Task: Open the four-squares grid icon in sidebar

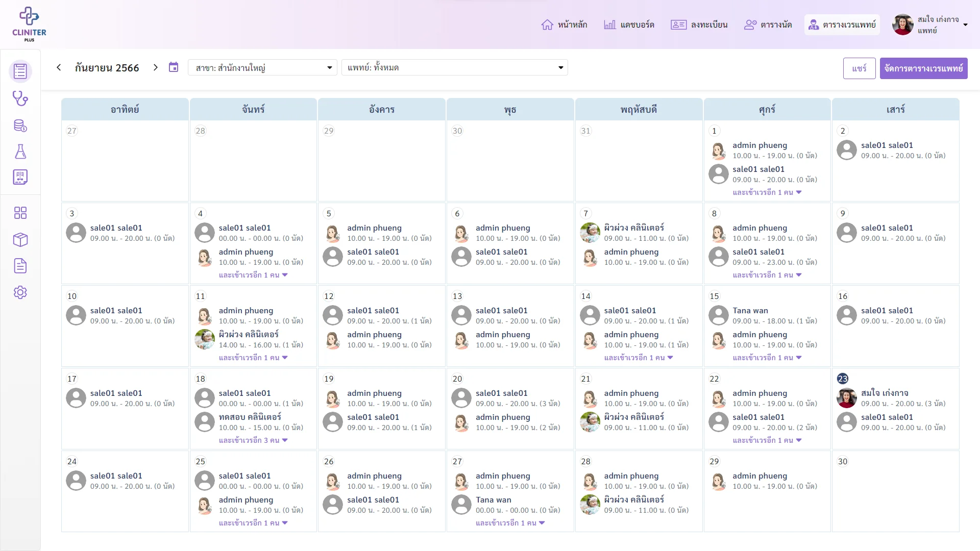Action: pyautogui.click(x=20, y=213)
